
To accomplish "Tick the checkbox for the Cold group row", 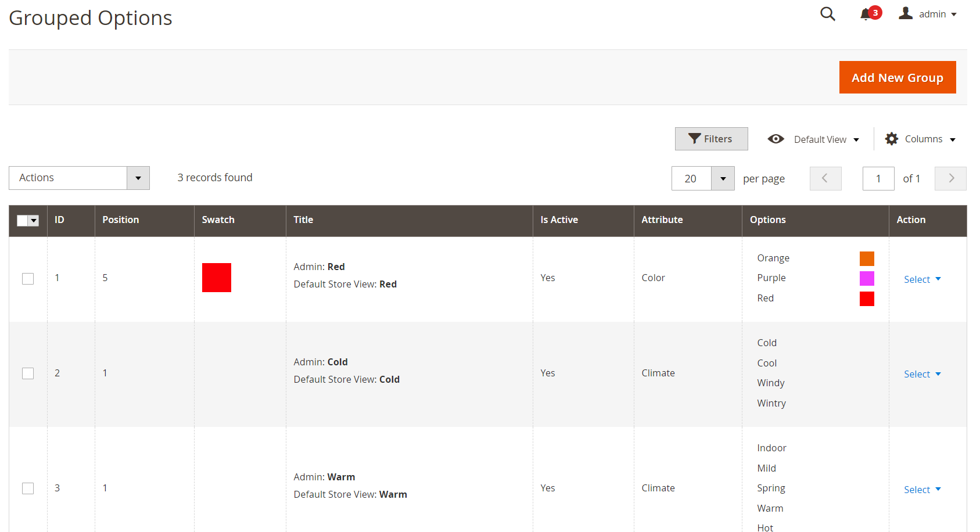I will point(28,373).
